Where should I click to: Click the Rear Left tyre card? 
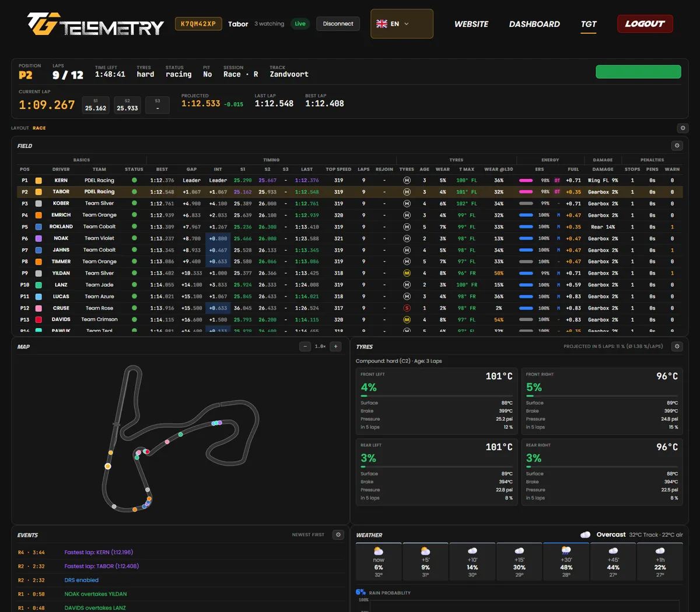[437, 472]
